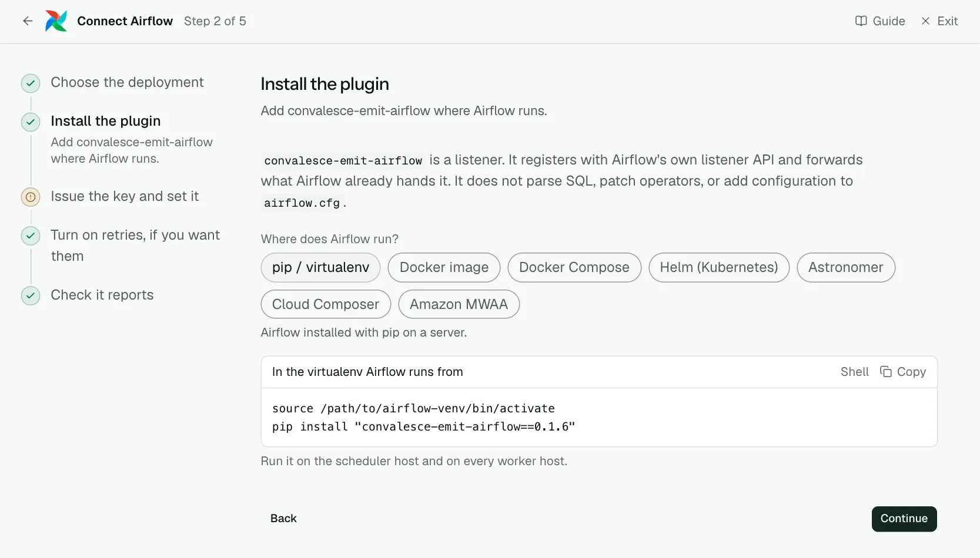Image resolution: width=980 pixels, height=558 pixels.
Task: Click 'Airflow installed with pip on a server' text
Action: 364,332
